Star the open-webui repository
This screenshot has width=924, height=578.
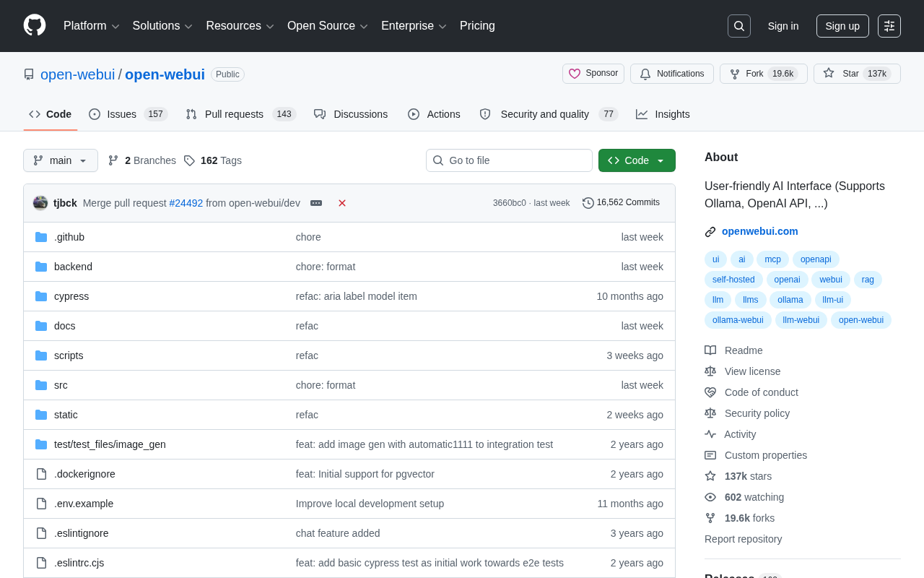[857, 74]
